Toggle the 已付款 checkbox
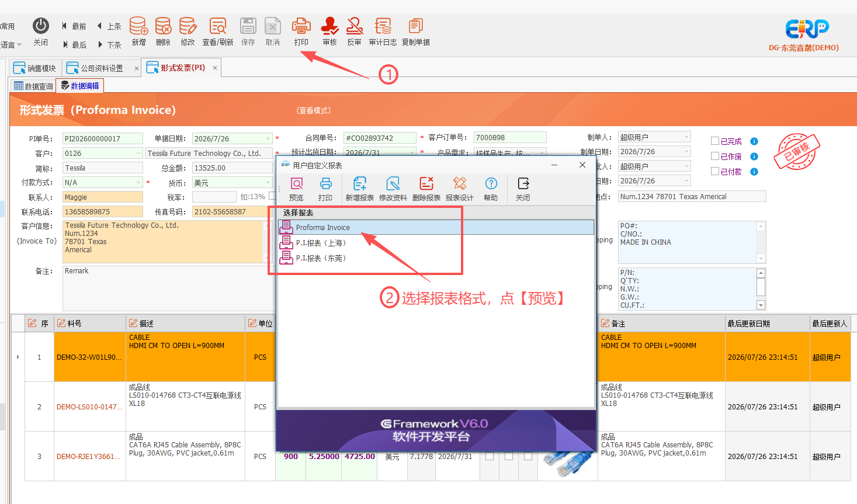The height and width of the screenshot is (504, 857). (714, 171)
